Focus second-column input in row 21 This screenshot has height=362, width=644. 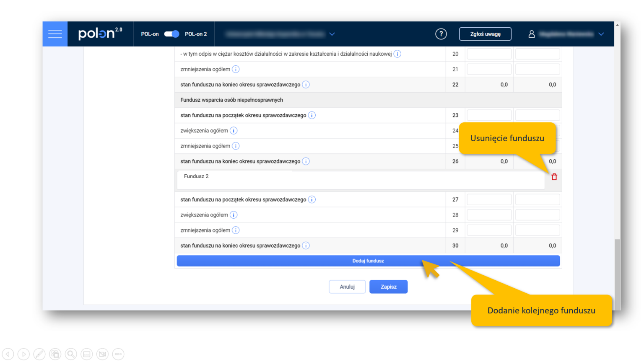[538, 69]
